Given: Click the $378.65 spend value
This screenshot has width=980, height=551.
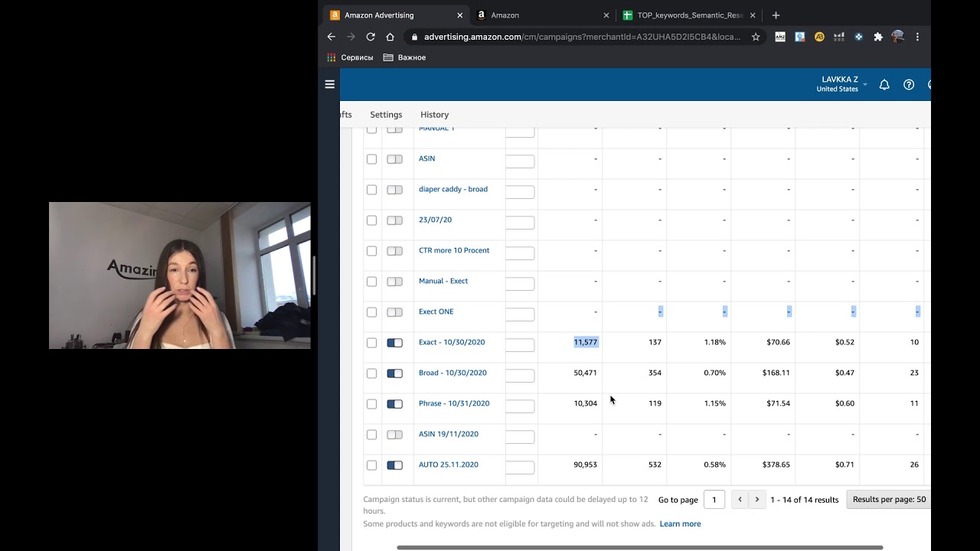Looking at the screenshot, I should 776,465.
